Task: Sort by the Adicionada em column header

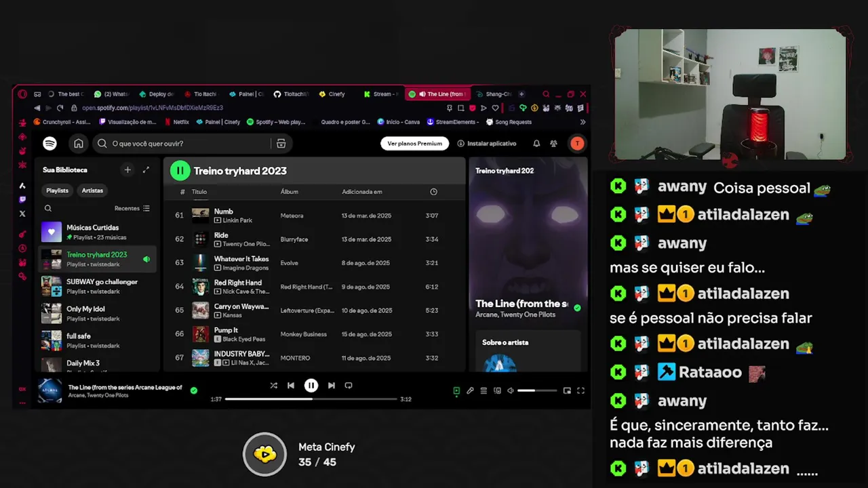Action: pyautogui.click(x=362, y=192)
